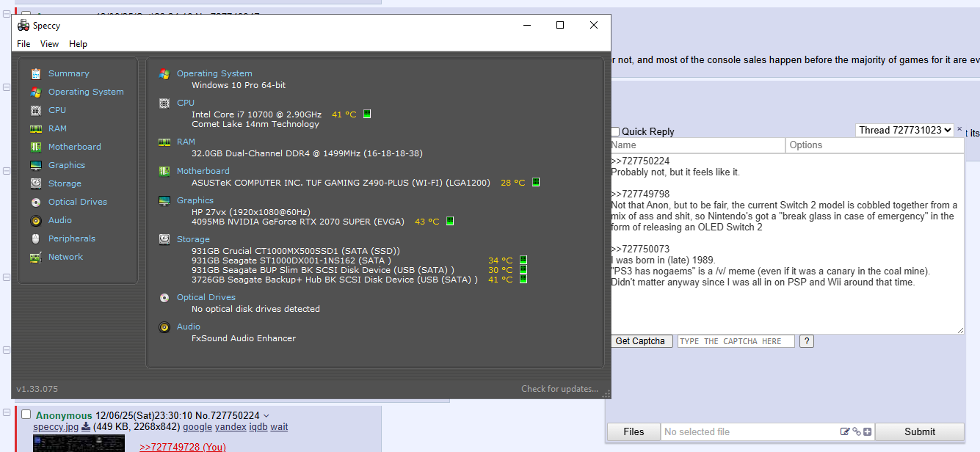Click the motherboard temperature indicator beside 28 °C

click(536, 182)
